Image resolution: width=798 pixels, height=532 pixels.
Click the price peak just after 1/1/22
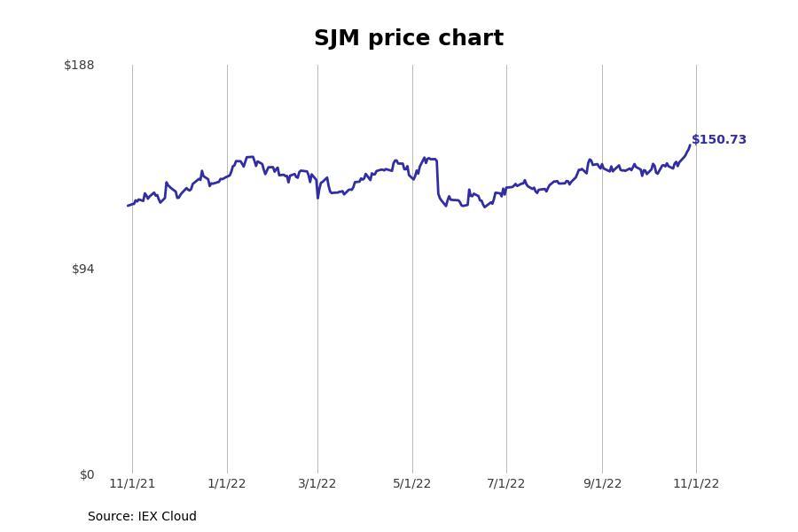pos(249,157)
